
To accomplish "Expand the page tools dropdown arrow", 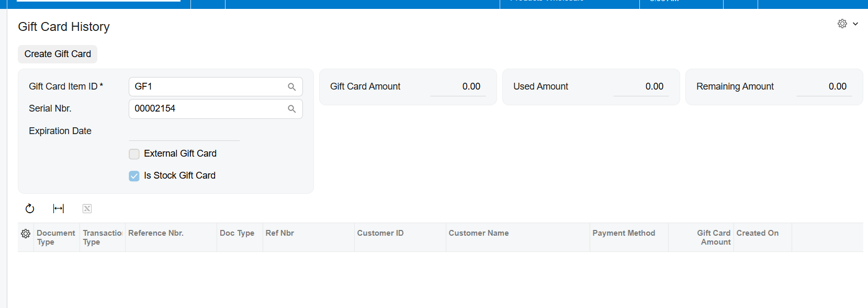I will click(855, 24).
